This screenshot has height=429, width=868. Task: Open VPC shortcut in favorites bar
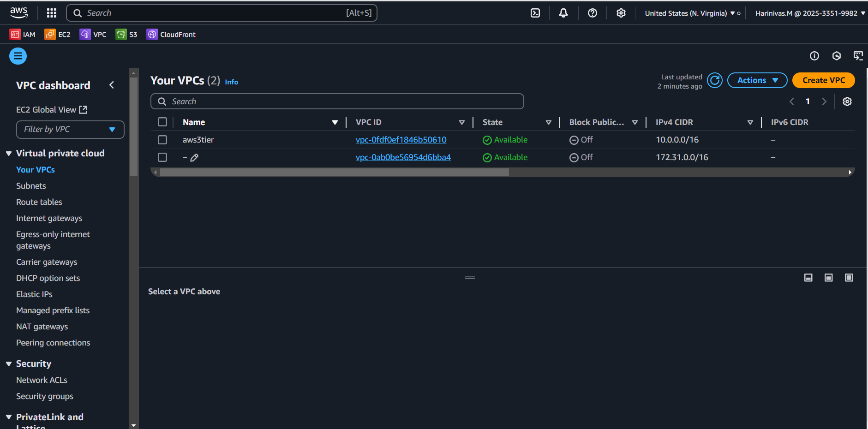(x=93, y=35)
